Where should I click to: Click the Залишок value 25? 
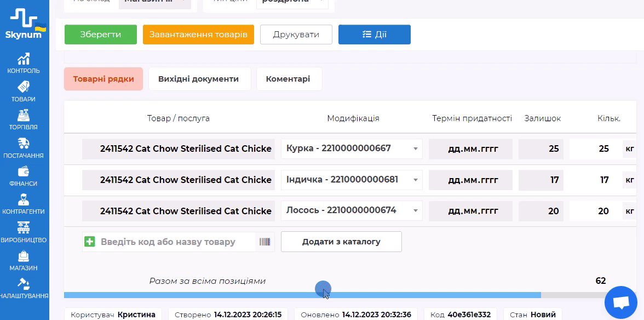540,148
